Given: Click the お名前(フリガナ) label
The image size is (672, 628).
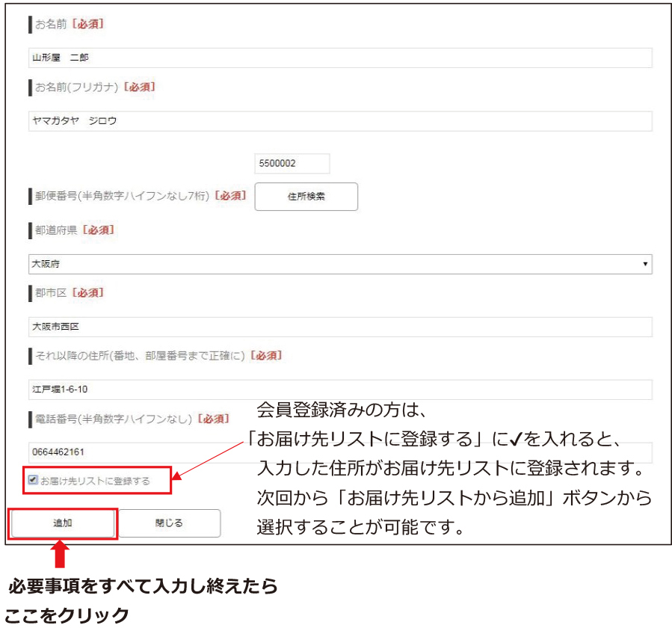Looking at the screenshot, I should (x=93, y=87).
